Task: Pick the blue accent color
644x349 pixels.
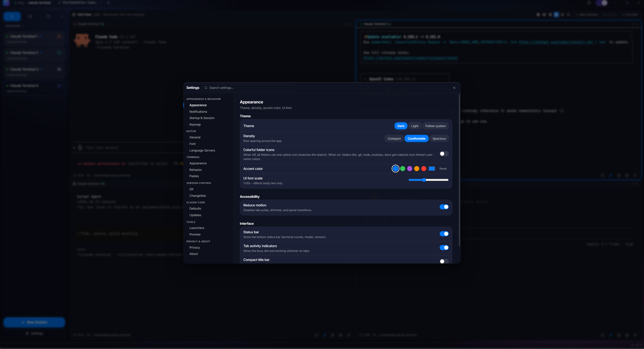Action: coord(395,169)
